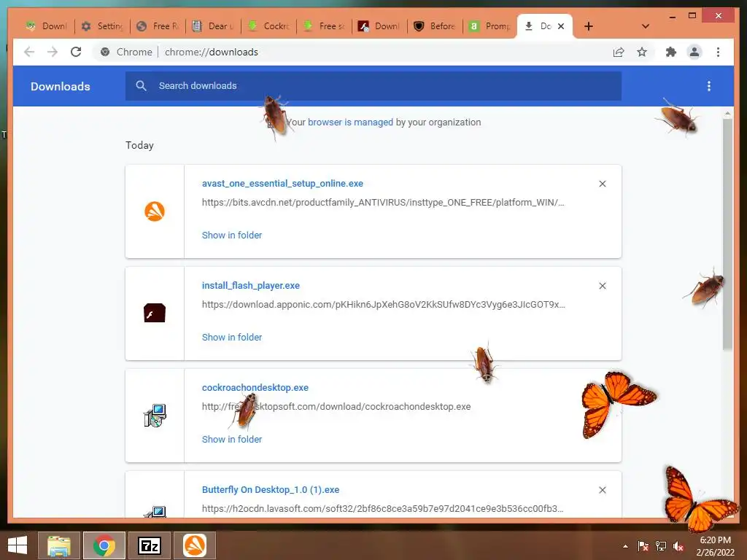The height and width of the screenshot is (560, 747).
Task: Close the current Downloads tab
Action: pos(561,26)
